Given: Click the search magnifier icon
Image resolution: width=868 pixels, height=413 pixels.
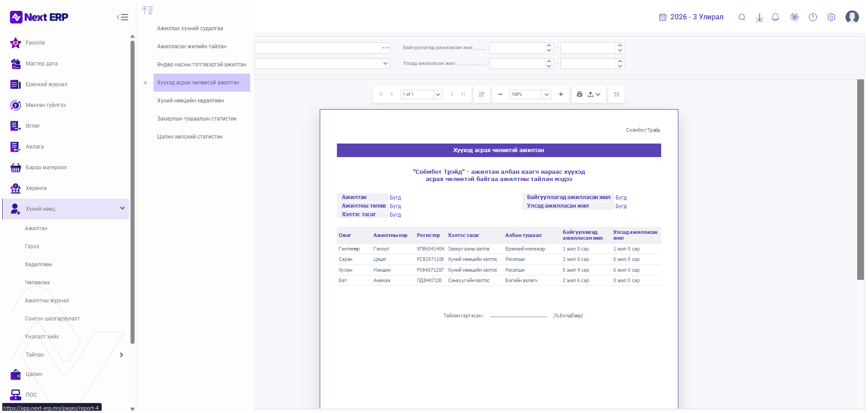Looking at the screenshot, I should coord(742,17).
